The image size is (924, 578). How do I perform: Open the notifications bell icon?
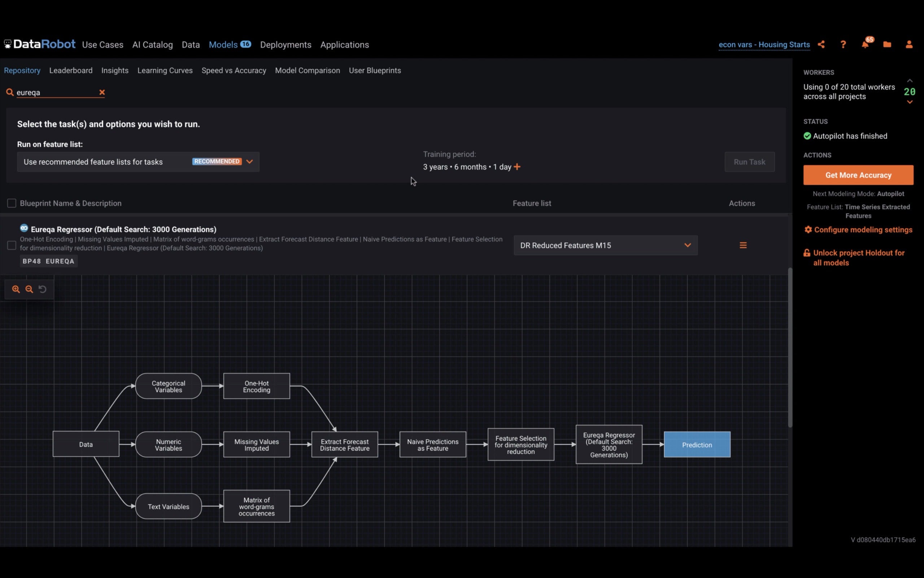(865, 45)
